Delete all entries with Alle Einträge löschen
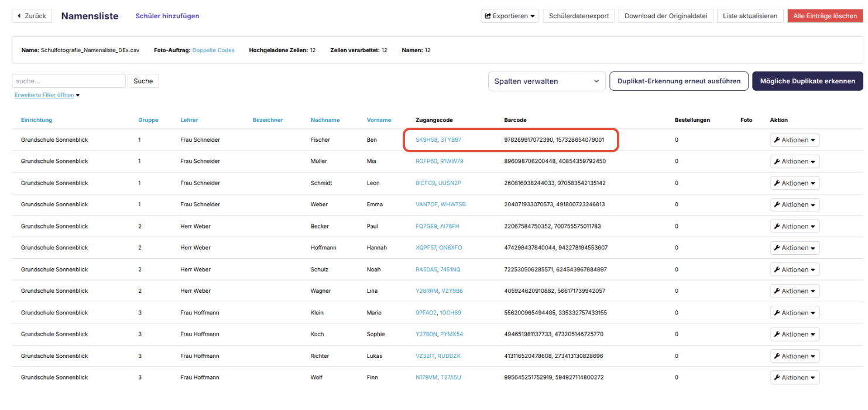 pos(825,16)
